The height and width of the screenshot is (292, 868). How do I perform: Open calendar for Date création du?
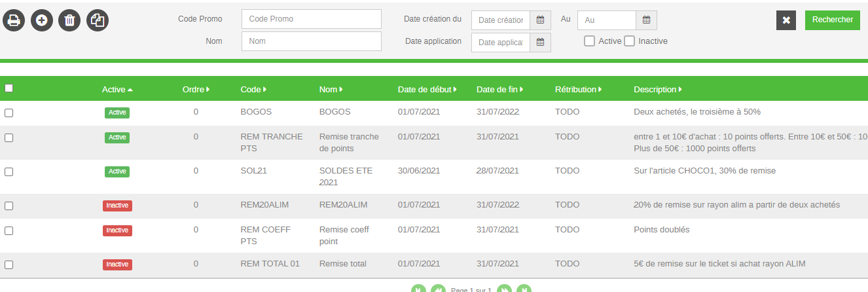point(540,20)
